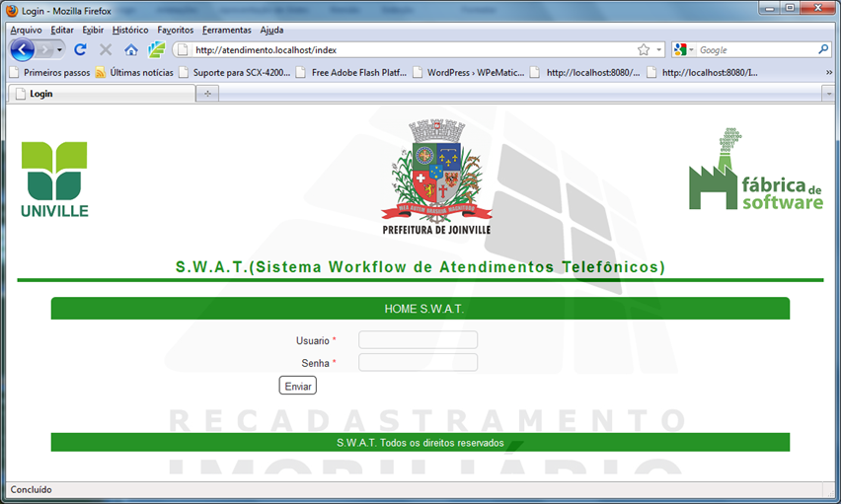Open the Free Adobe Flash Platf... bookmark

click(351, 72)
